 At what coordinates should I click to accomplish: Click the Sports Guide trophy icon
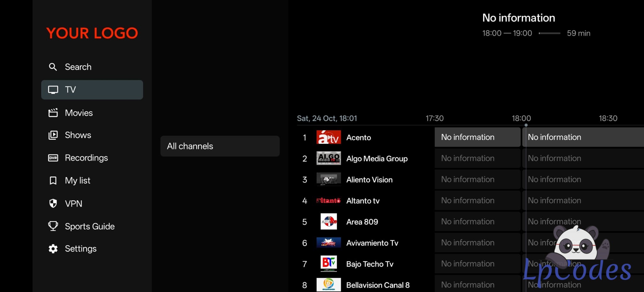[53, 226]
